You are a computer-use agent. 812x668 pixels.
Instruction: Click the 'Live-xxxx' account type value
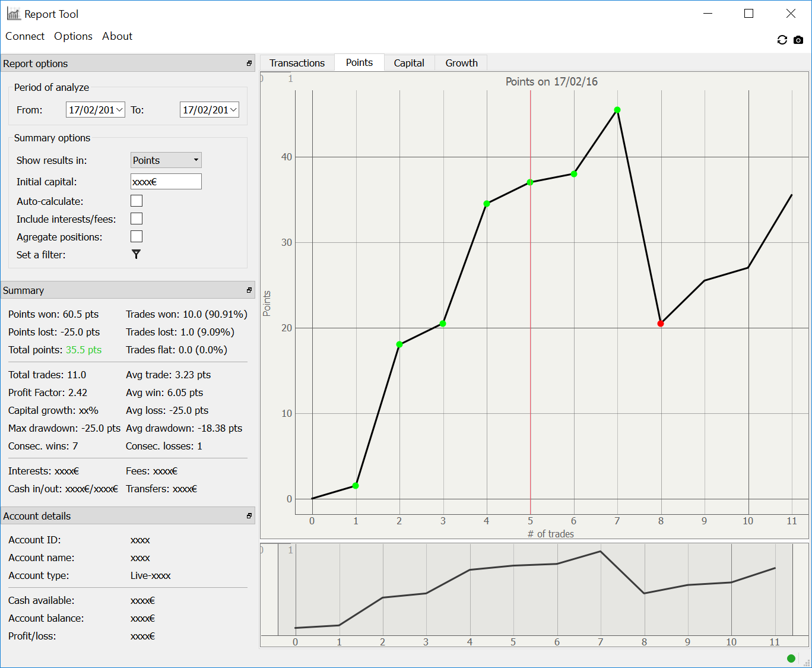tap(151, 575)
